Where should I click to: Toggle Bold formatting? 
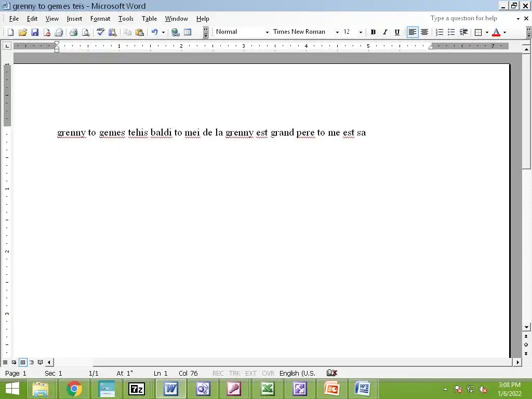373,32
